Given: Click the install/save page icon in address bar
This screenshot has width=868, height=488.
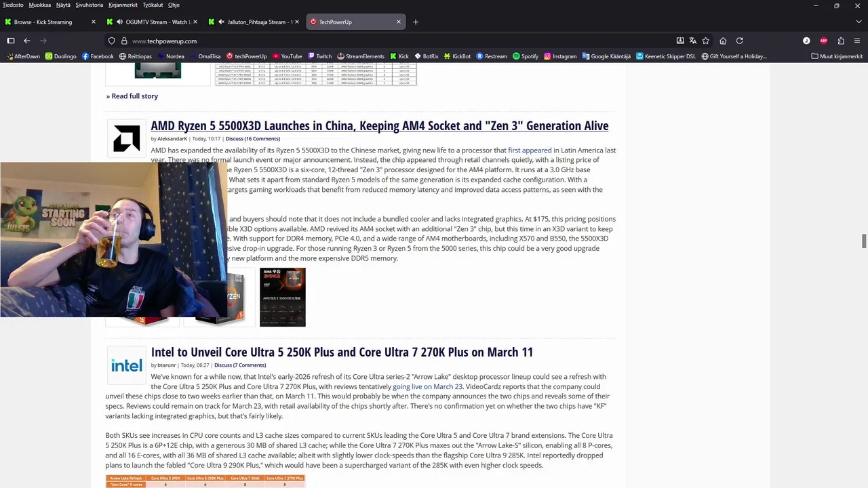Looking at the screenshot, I should click(x=680, y=41).
